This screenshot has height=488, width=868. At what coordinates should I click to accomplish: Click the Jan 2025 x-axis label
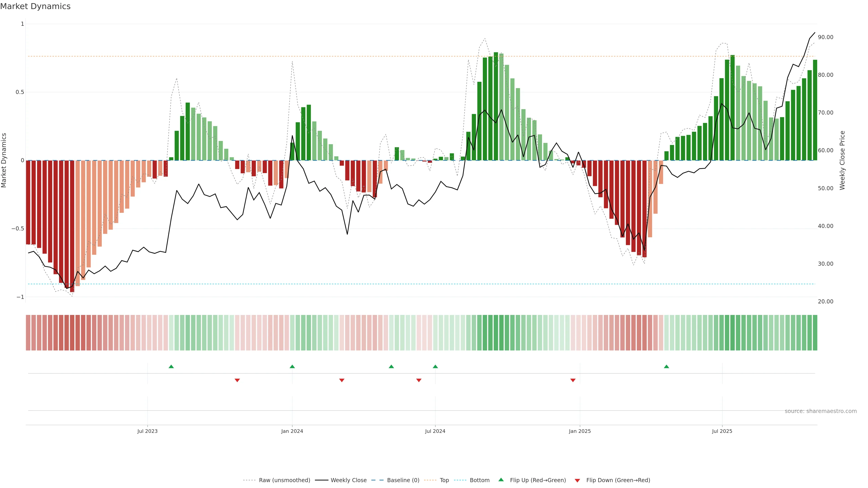[580, 431]
